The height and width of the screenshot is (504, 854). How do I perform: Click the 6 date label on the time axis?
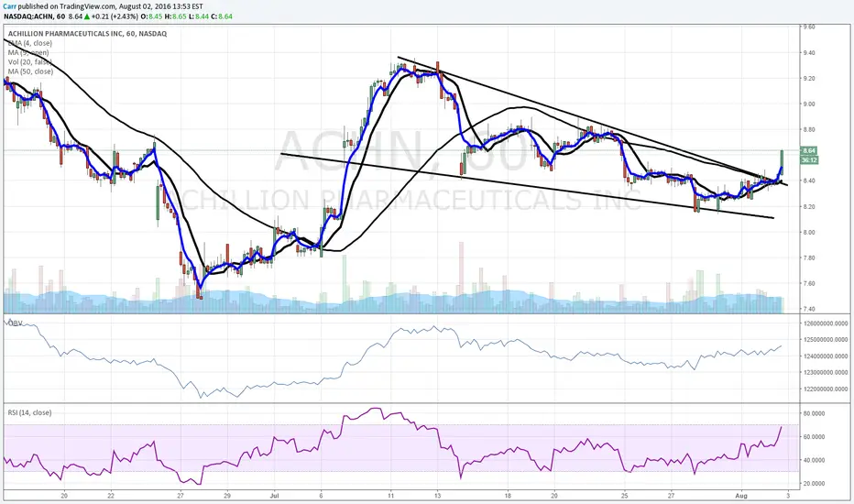[322, 496]
